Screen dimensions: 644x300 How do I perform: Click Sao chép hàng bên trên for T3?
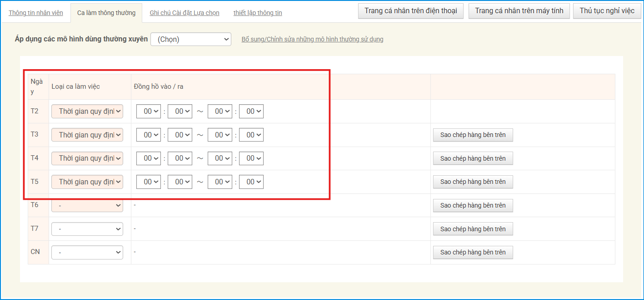[473, 135]
